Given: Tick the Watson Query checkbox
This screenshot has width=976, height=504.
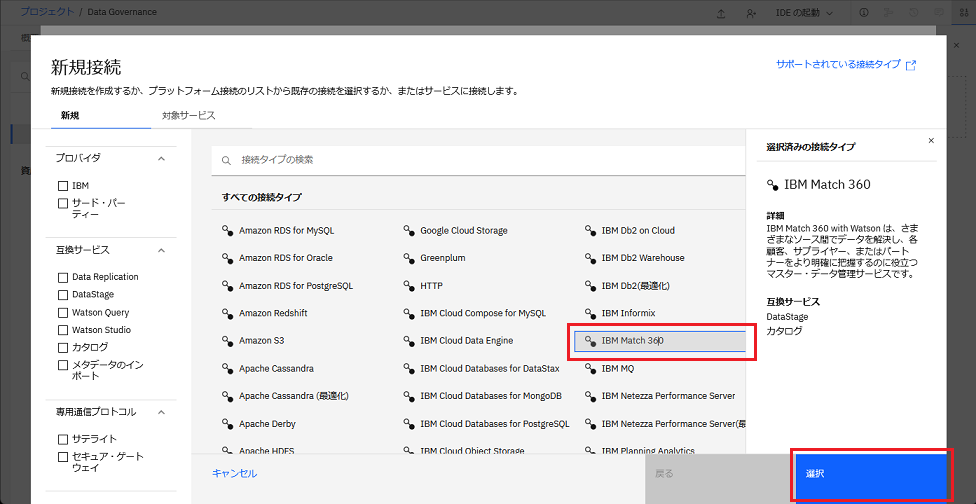Looking at the screenshot, I should click(62, 313).
